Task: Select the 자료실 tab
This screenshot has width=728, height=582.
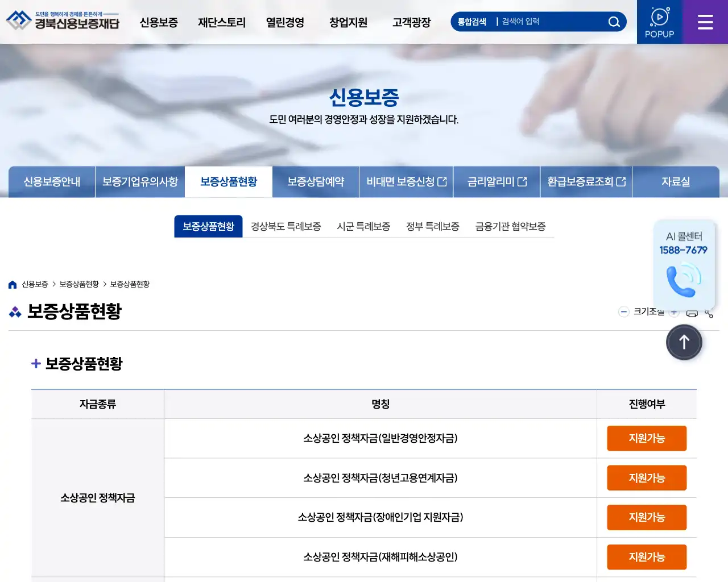Action: click(676, 182)
